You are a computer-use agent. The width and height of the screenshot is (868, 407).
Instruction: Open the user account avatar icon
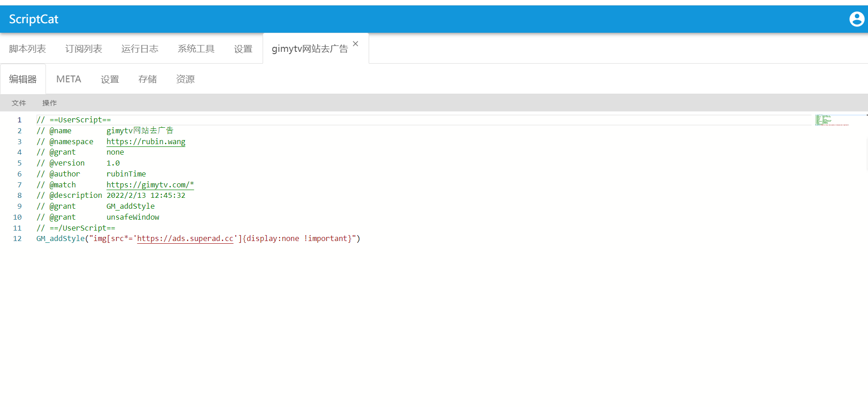(857, 19)
